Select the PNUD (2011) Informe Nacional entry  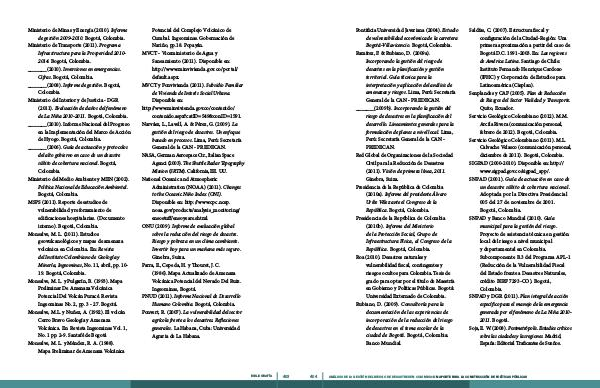pyautogui.click(x=191, y=300)
